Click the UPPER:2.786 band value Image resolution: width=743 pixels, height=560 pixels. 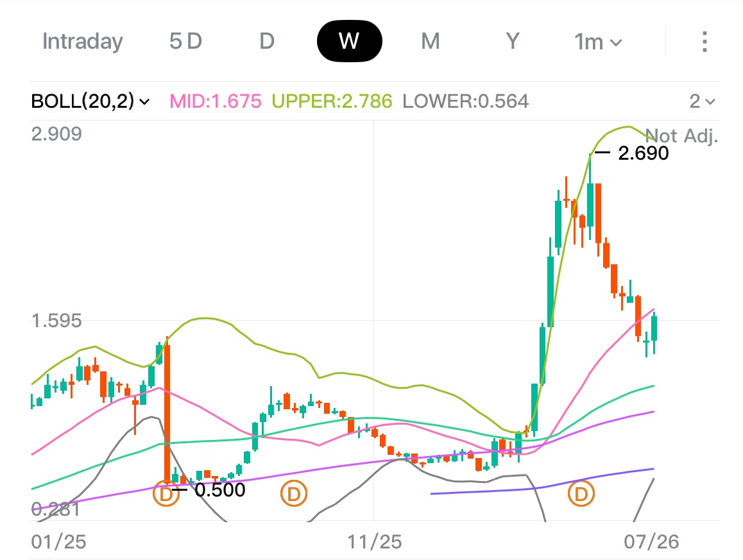pos(332,101)
